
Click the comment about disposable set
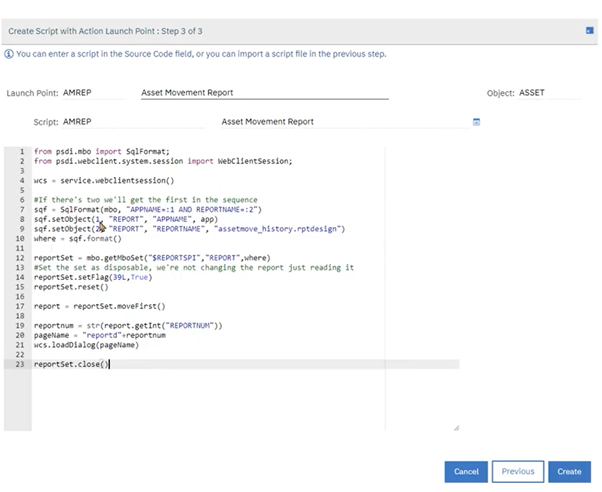(194, 267)
